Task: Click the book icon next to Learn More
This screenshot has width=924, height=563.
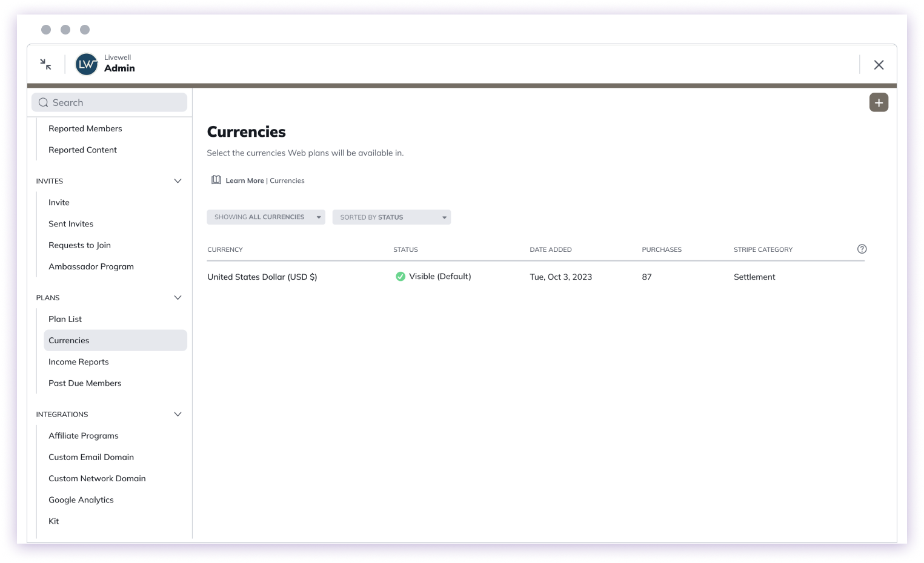Action: tap(216, 180)
